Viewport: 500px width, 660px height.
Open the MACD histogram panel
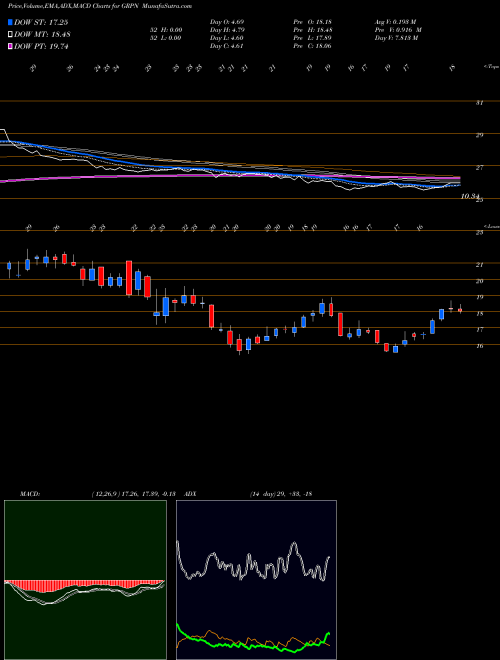[85, 580]
